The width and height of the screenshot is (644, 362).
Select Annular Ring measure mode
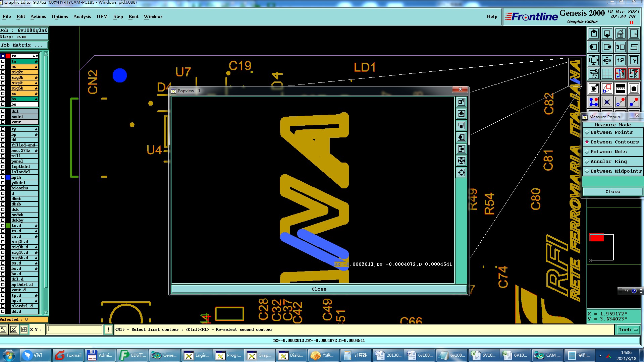point(608,162)
